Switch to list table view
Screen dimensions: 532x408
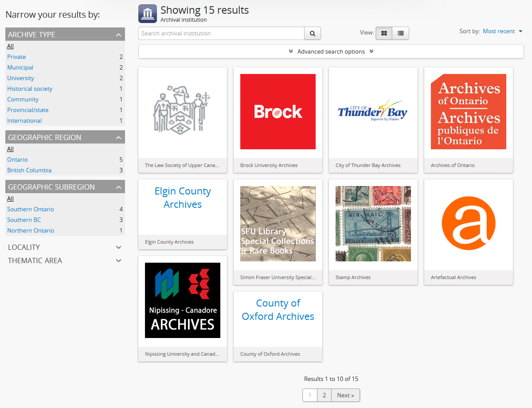[401, 33]
